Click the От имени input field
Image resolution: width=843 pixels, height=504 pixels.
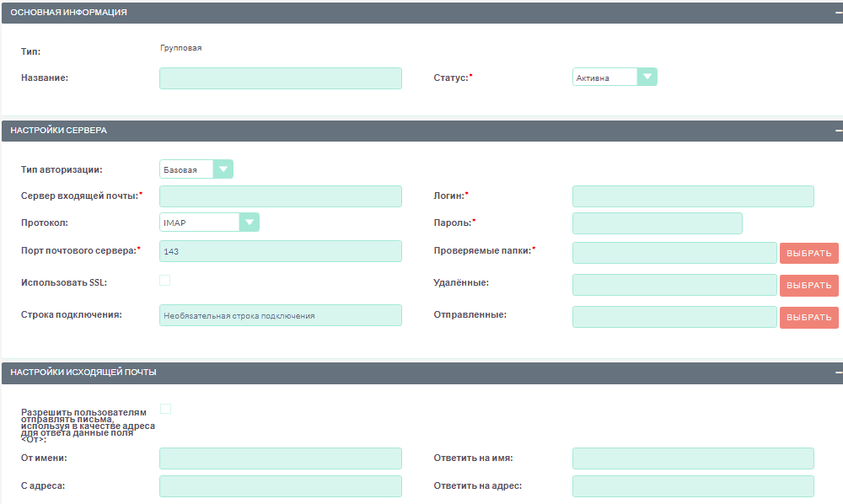(280, 458)
